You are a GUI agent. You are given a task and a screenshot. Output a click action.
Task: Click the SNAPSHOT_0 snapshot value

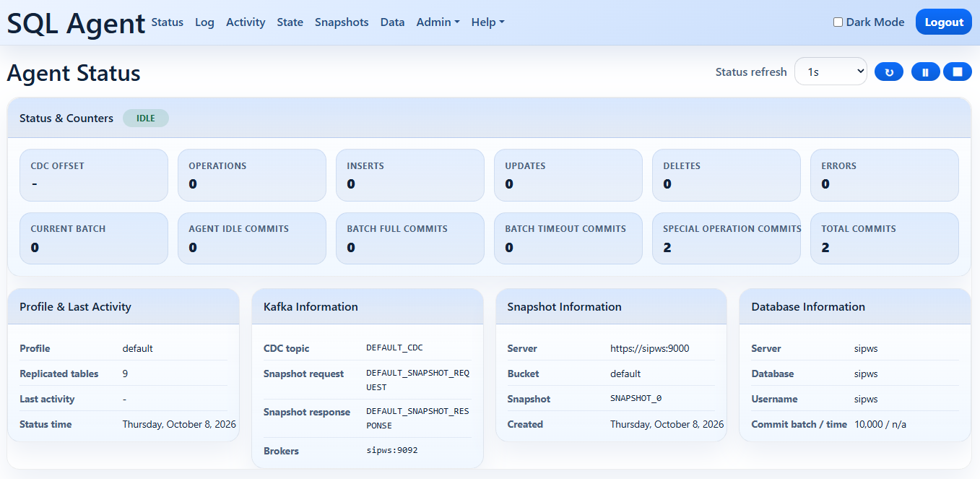click(x=636, y=399)
